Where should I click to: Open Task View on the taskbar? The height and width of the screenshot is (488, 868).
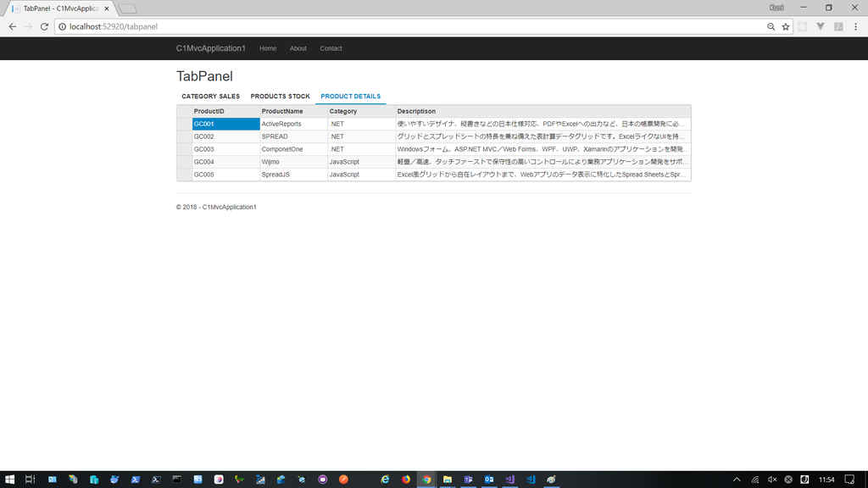pyautogui.click(x=31, y=480)
